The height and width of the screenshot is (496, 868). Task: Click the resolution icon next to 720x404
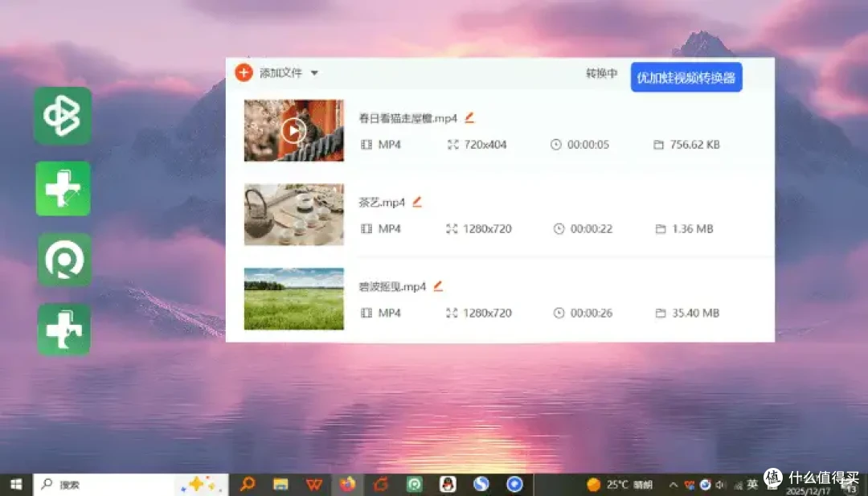coord(452,145)
